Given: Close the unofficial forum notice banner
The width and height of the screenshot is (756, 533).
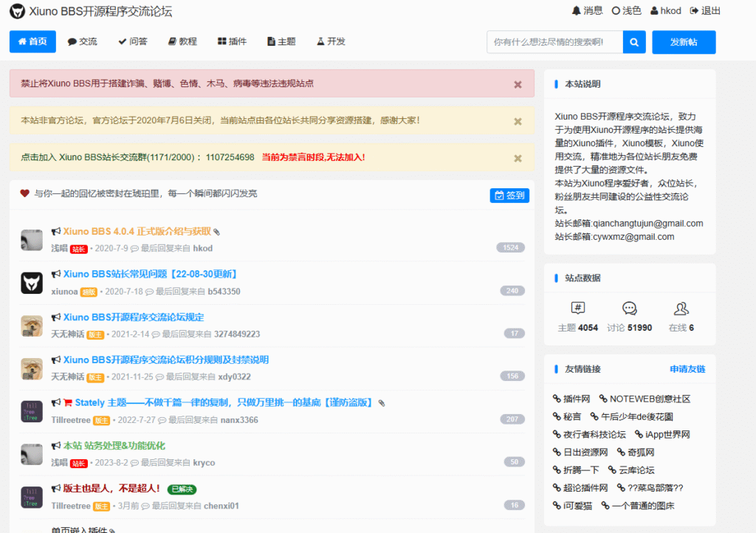Looking at the screenshot, I should 518,121.
